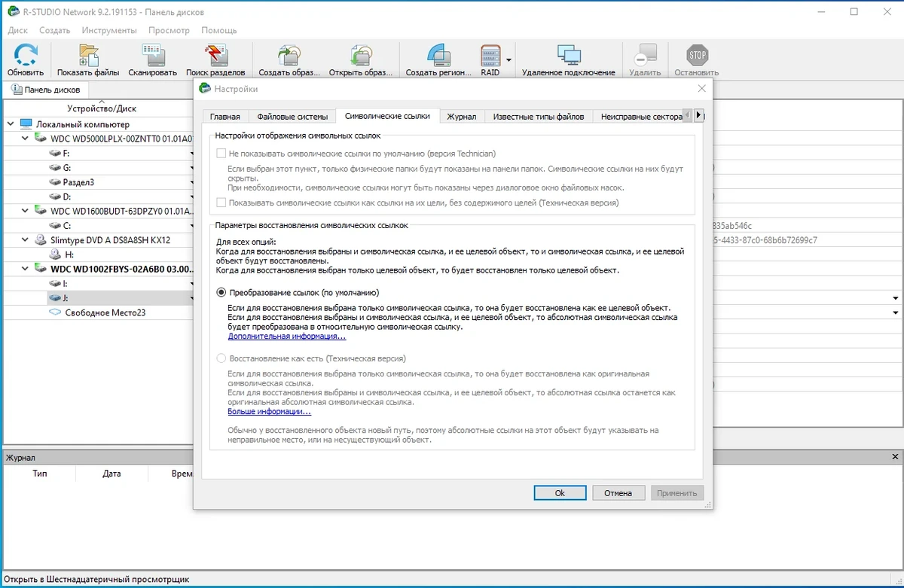
Task: Switch to Журнал settings tab
Action: pos(461,117)
